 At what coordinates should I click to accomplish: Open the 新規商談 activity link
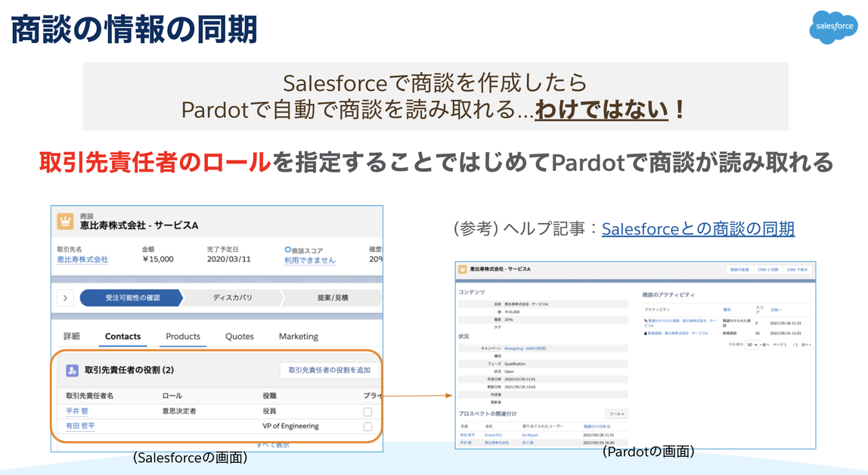[677, 334]
